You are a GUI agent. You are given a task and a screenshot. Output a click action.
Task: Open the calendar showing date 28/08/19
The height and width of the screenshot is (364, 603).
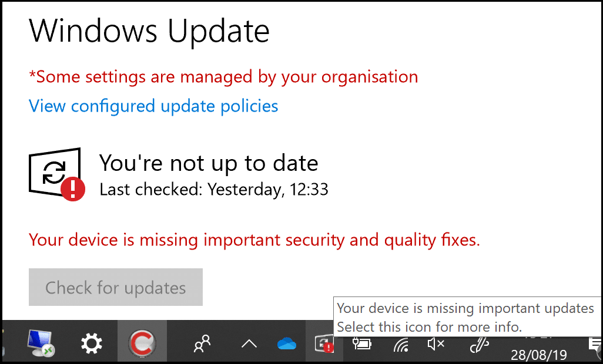click(539, 354)
